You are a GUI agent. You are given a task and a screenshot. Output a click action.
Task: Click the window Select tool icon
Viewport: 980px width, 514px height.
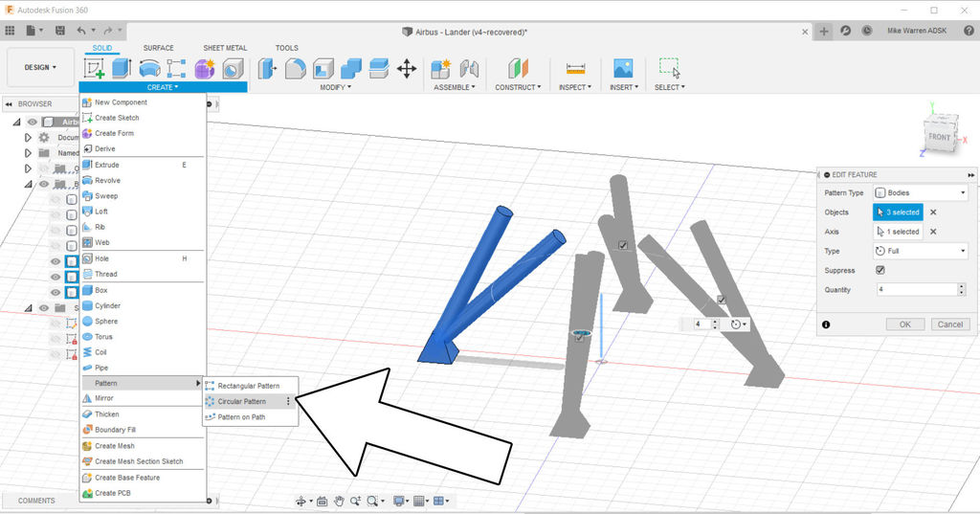tap(669, 68)
